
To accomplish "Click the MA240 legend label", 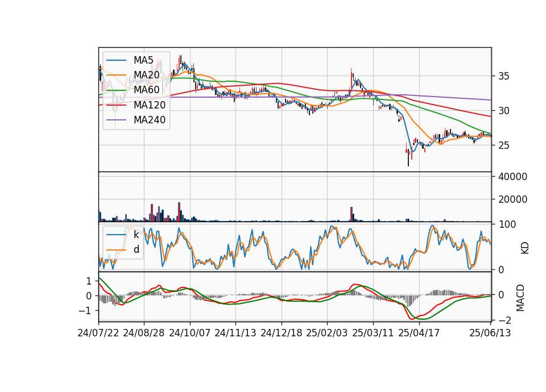I will pyautogui.click(x=150, y=120).
